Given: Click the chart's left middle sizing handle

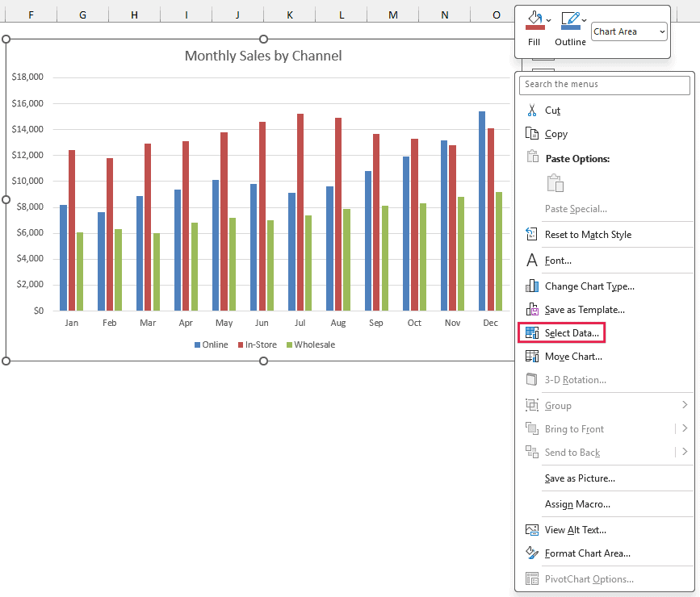Looking at the screenshot, I should click(6, 199).
